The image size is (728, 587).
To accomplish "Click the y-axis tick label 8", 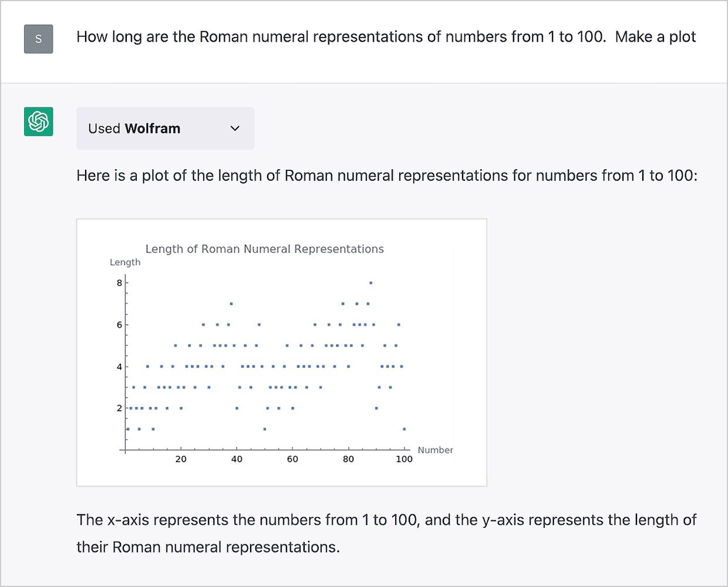I will click(120, 283).
